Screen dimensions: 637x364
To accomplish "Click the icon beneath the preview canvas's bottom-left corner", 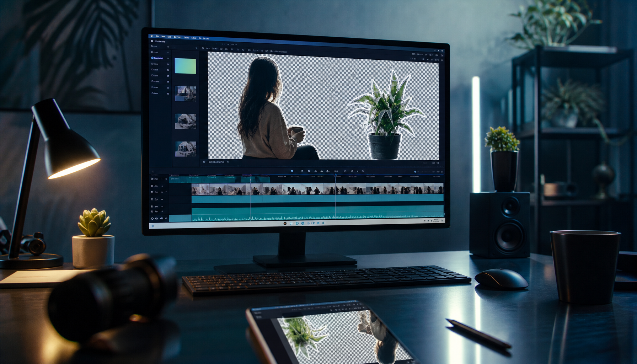I will coord(204,162).
